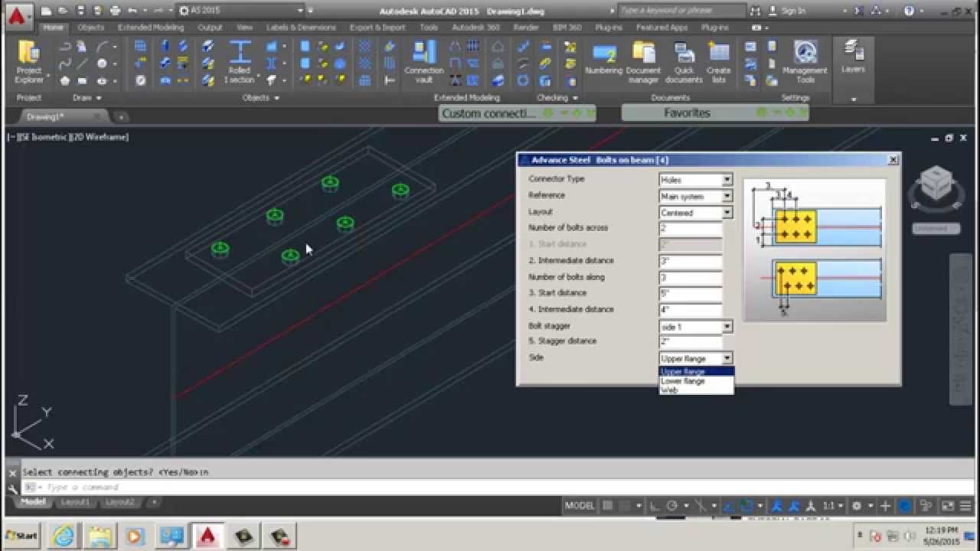The image size is (980, 551).
Task: Toggle grid display in status bar
Action: [608, 506]
